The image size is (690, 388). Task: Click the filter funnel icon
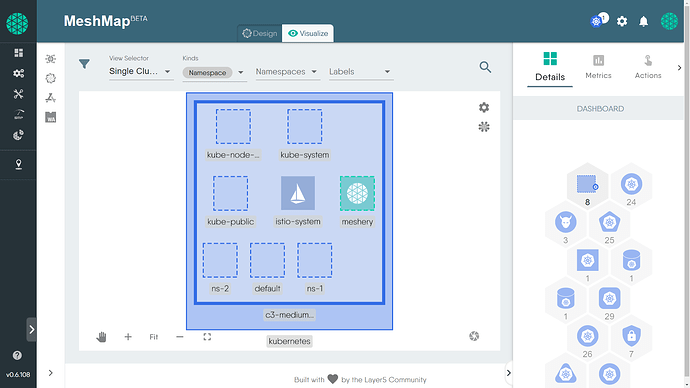coord(84,64)
